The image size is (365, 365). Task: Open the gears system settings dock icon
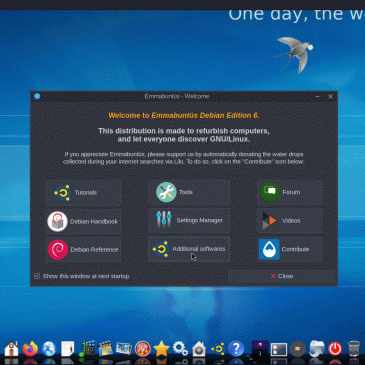[x=180, y=349]
